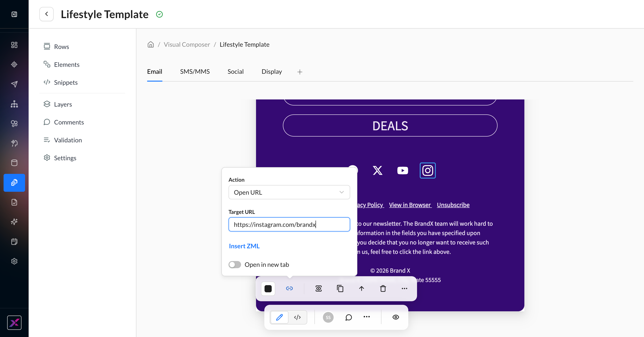
Task: Open the sparkle AI icon in sidebar
Action: (x=14, y=222)
